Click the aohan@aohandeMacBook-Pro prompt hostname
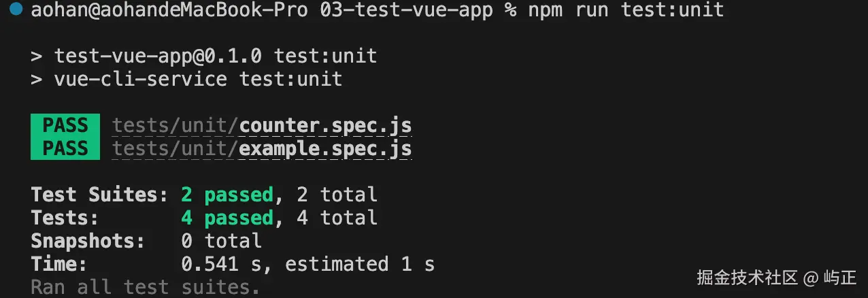The height and width of the screenshot is (298, 868). (x=169, y=11)
